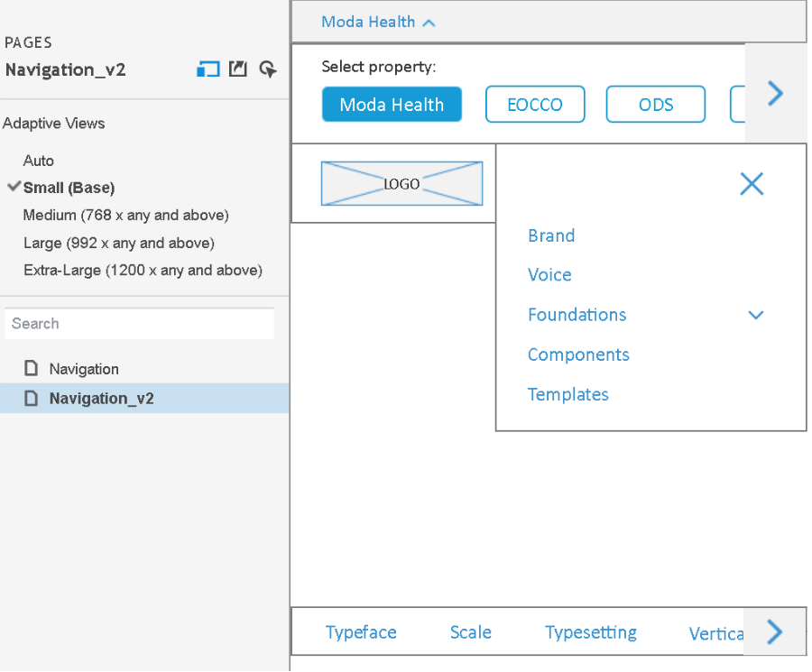
Task: Select the Auto adaptive view
Action: point(39,161)
